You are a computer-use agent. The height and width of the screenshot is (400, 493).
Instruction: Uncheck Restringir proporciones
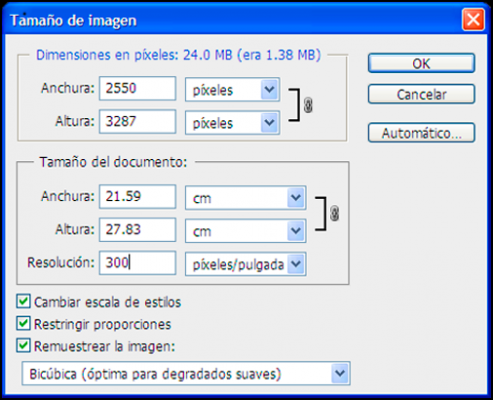click(23, 324)
